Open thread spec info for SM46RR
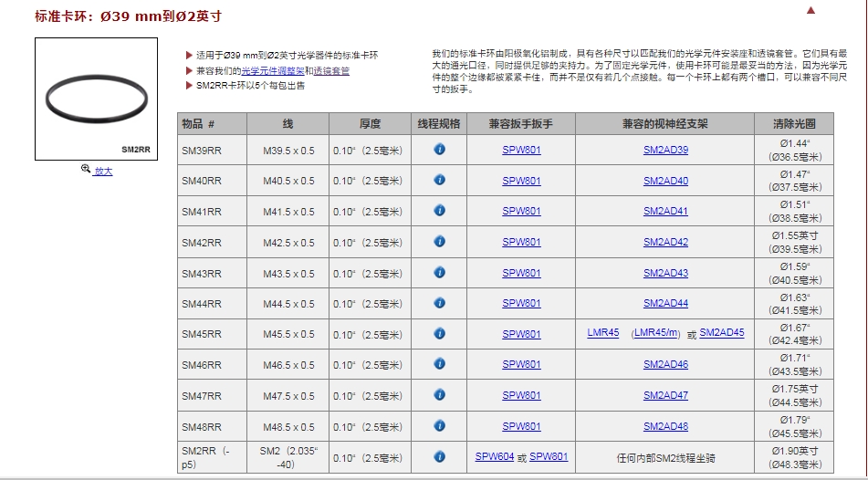Viewport: 868px width, 480px height. pos(440,364)
